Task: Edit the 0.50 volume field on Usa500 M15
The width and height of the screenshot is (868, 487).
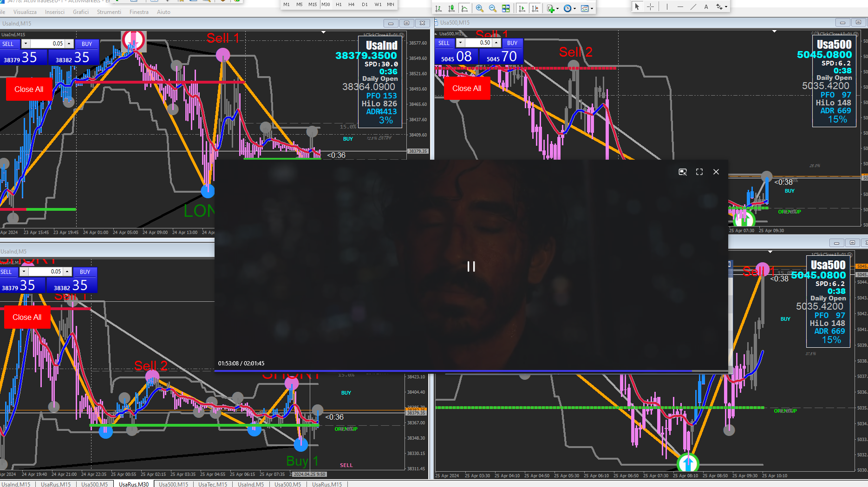Action: click(x=478, y=43)
